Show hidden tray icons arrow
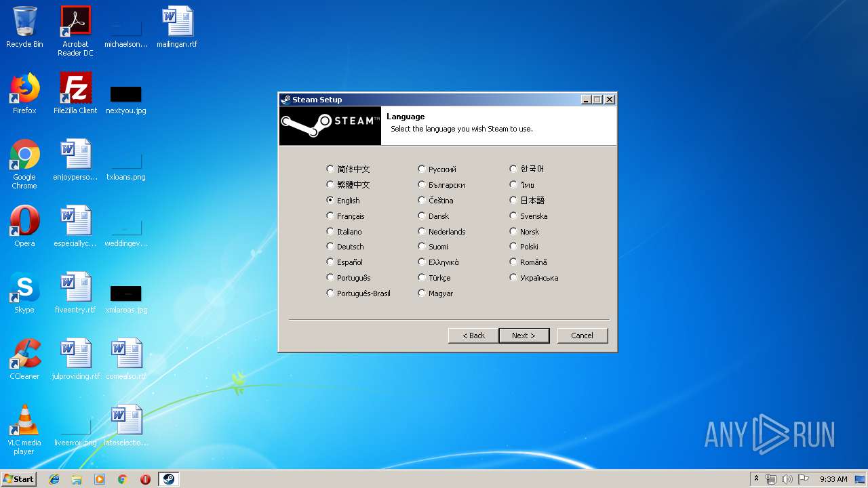868x488 pixels. (756, 479)
